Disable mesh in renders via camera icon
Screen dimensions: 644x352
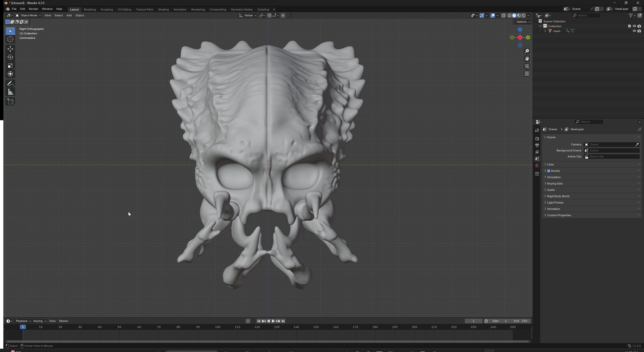pos(639,31)
